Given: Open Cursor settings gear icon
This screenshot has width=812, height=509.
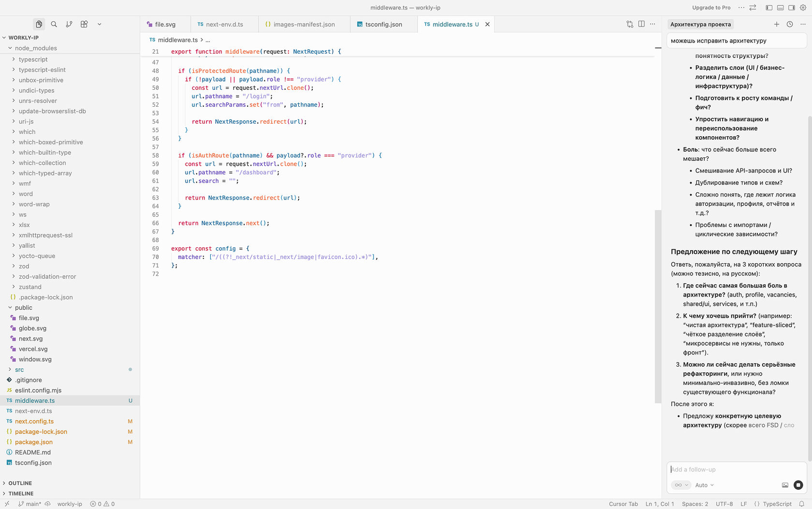Looking at the screenshot, I should point(803,8).
